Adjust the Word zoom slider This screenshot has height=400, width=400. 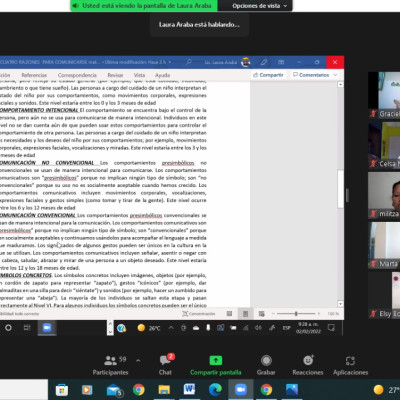click(x=296, y=314)
